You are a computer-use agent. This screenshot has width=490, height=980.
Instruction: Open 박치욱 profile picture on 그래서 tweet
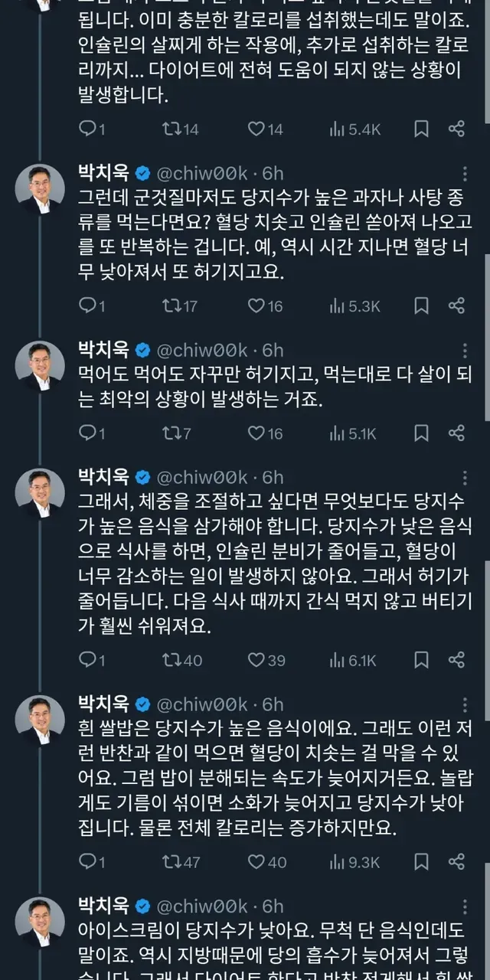40,494
